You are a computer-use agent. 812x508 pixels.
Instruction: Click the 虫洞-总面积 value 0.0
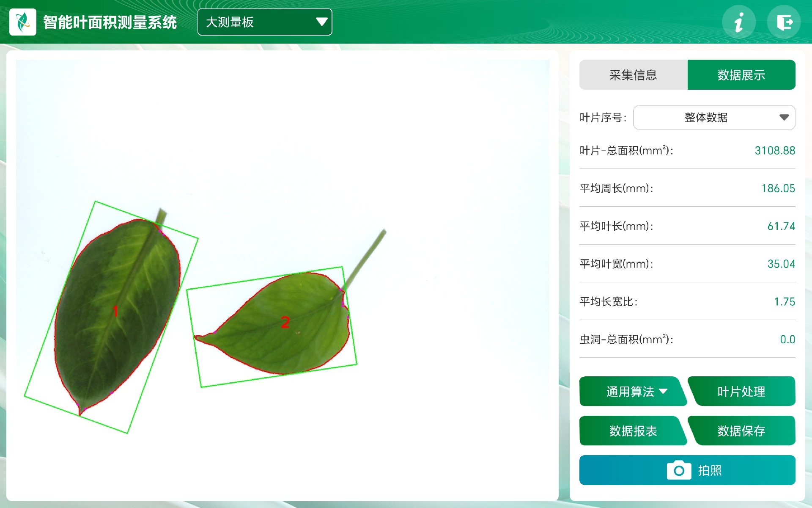(x=787, y=340)
